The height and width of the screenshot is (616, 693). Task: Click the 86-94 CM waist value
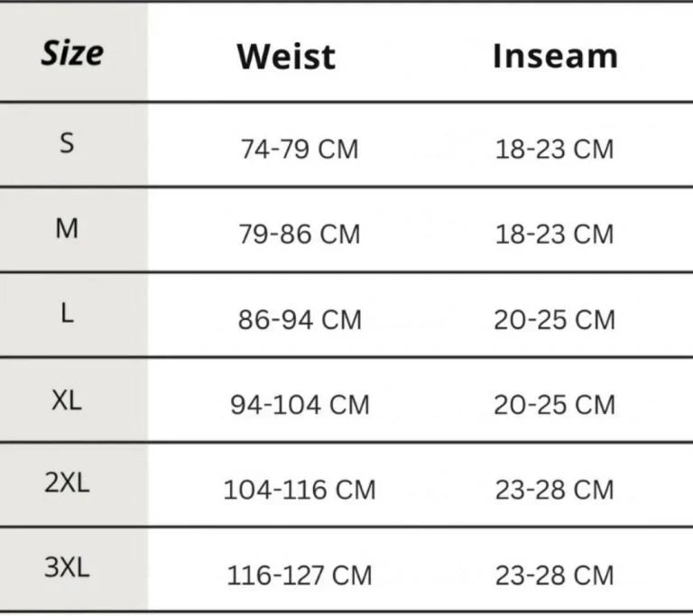click(x=299, y=320)
